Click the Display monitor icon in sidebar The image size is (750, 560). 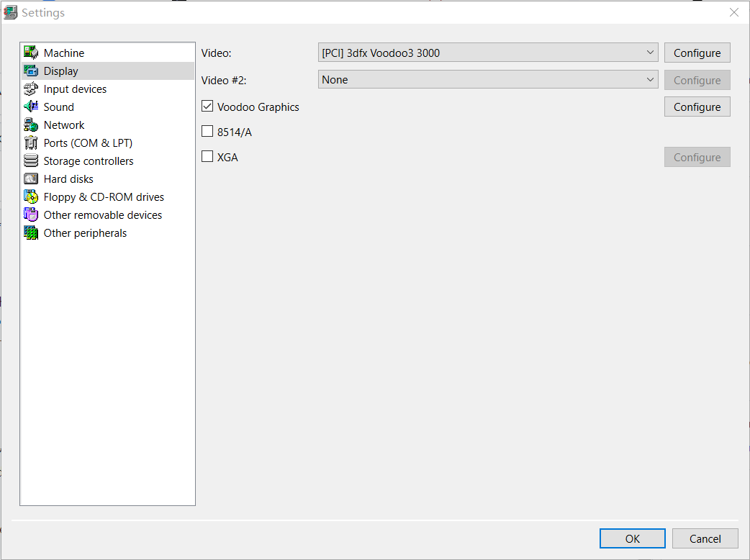[32, 70]
